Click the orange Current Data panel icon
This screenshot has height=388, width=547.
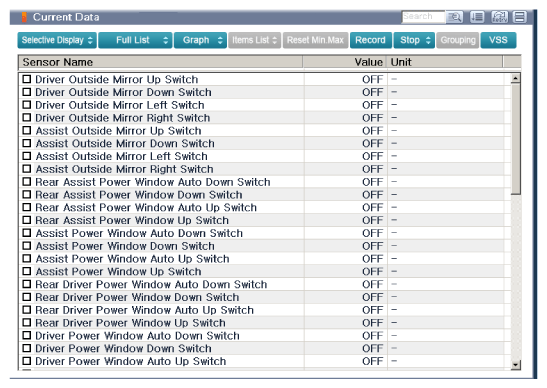tap(24, 17)
